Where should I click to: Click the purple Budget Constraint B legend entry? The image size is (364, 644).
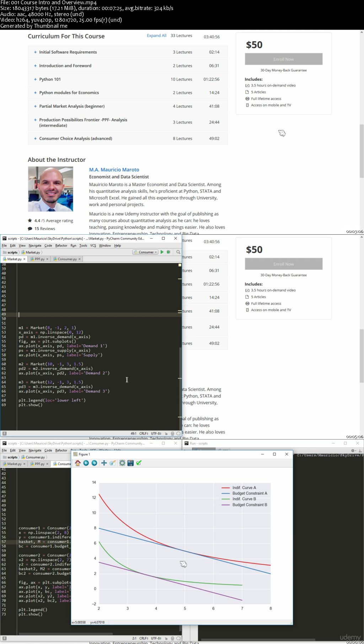244,505
